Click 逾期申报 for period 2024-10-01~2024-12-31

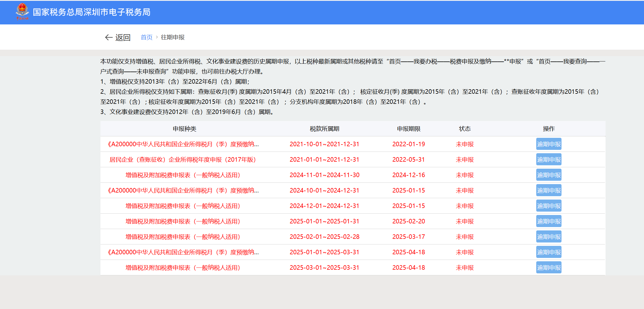click(x=549, y=190)
